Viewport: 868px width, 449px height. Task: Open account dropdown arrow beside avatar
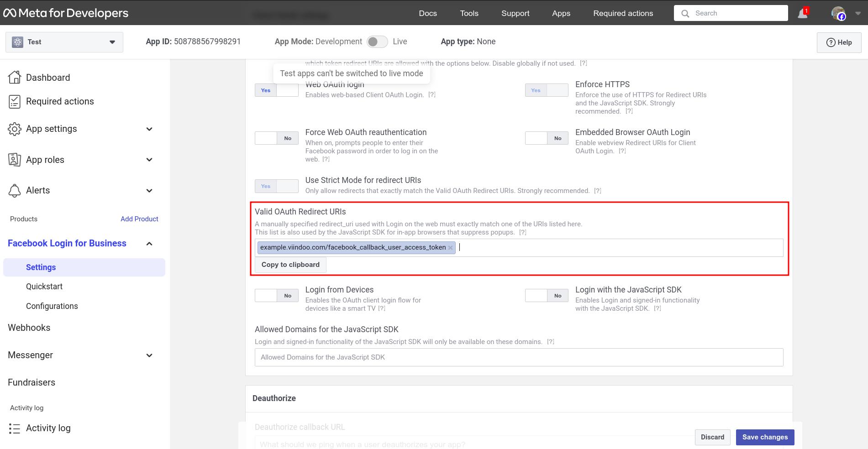[857, 14]
